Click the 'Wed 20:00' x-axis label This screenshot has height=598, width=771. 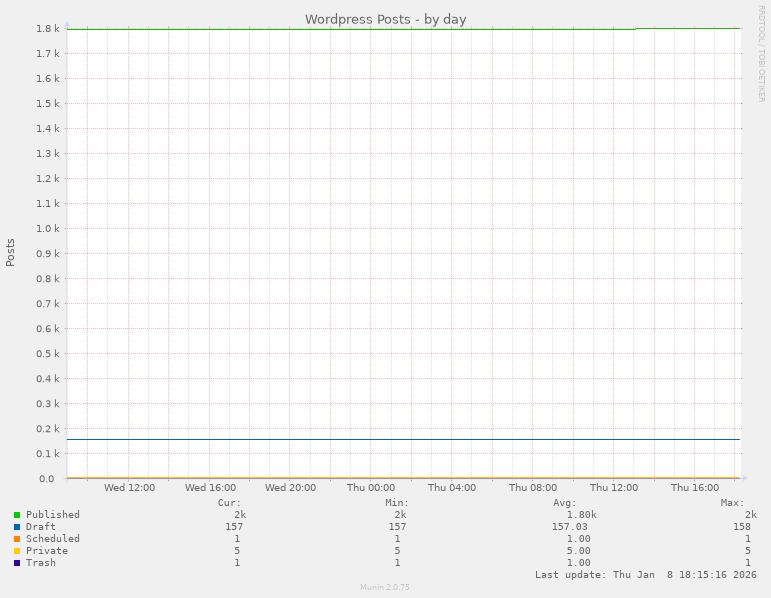291,487
